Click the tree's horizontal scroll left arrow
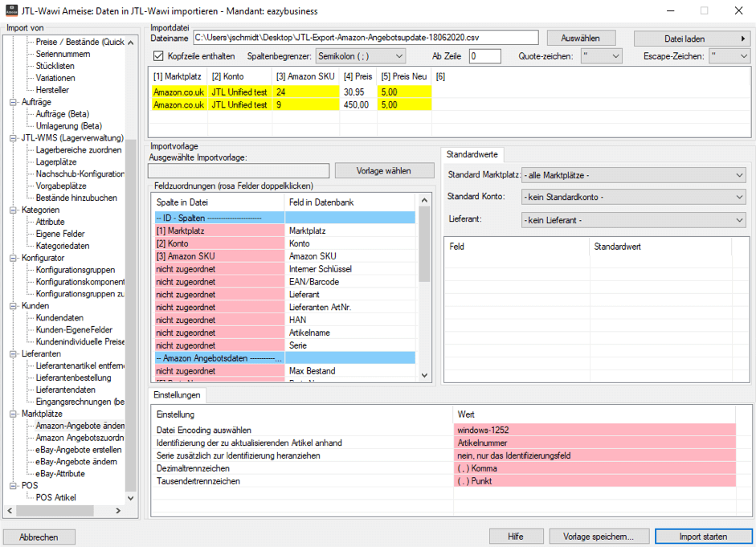This screenshot has height=547, width=756. (x=10, y=510)
